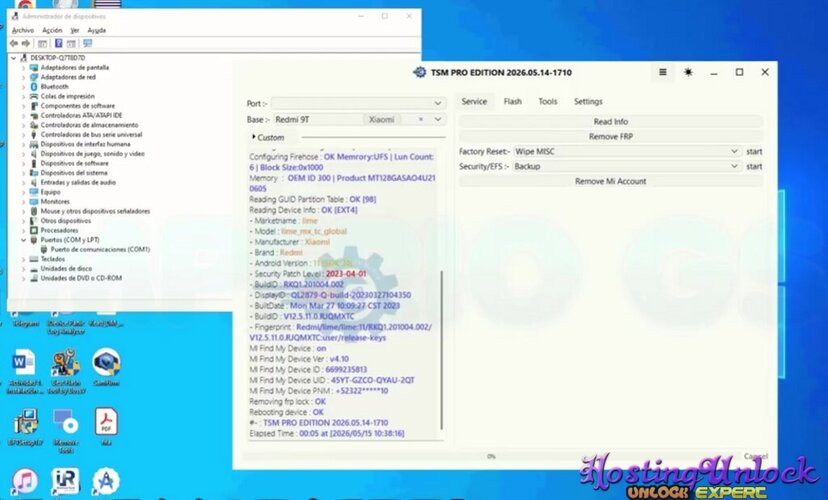Screen dimensions: 828x500
Task: Click the Read Info button
Action: (610, 121)
